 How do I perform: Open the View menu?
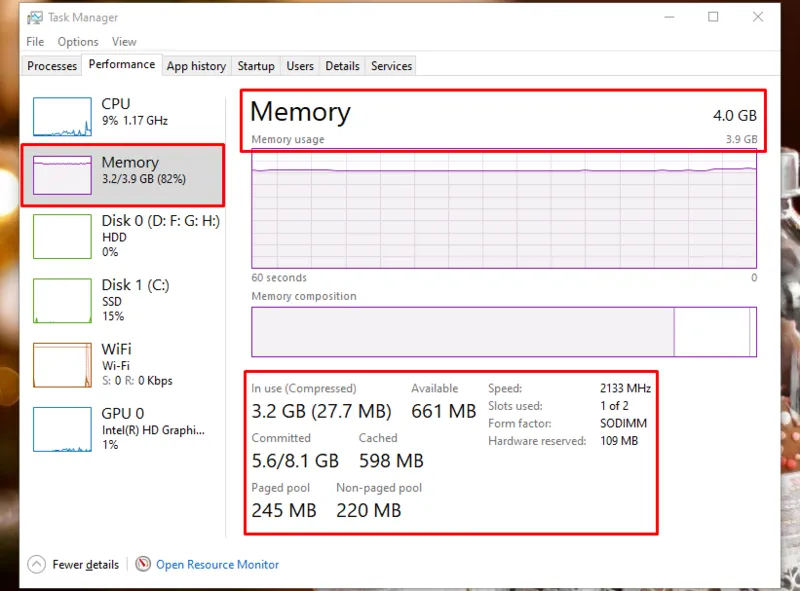tap(124, 42)
